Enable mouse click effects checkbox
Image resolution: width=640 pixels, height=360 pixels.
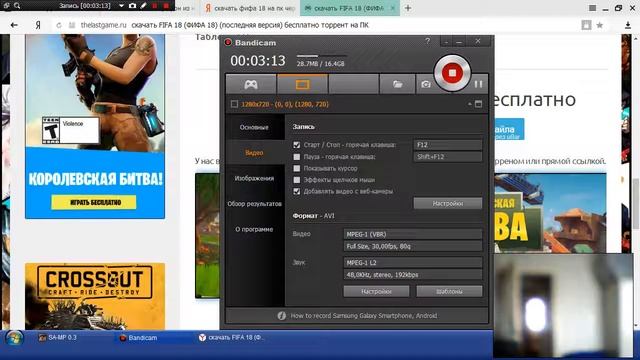pyautogui.click(x=297, y=180)
